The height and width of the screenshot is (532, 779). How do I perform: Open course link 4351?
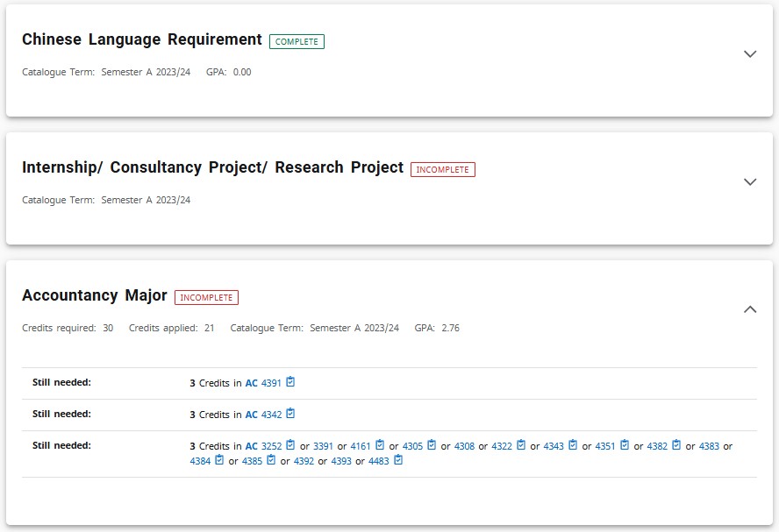pos(605,446)
